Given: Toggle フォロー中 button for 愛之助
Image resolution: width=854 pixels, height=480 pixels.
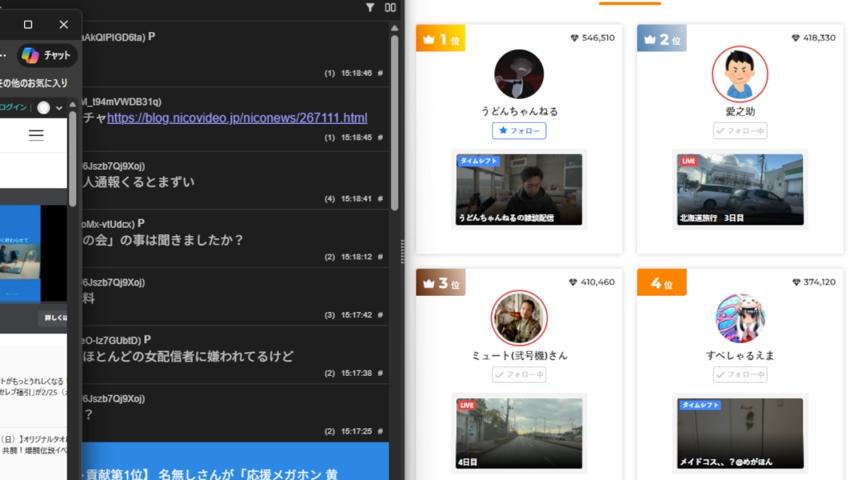Looking at the screenshot, I should 740,131.
